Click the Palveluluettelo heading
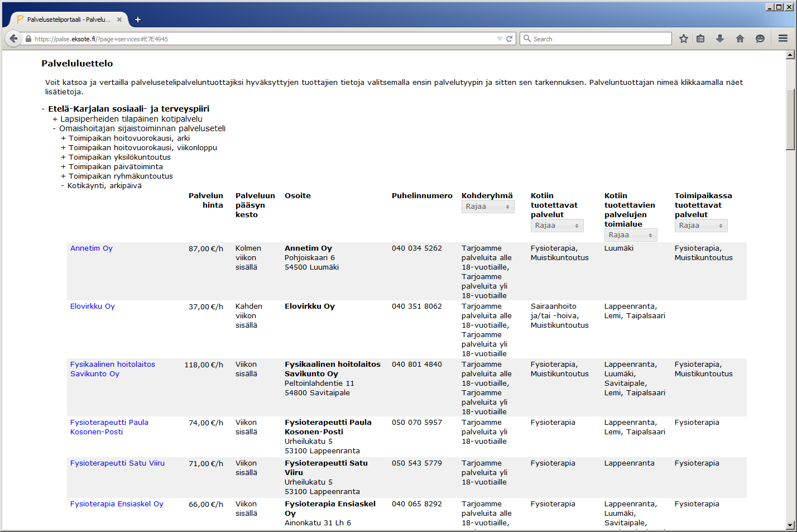 [x=77, y=64]
